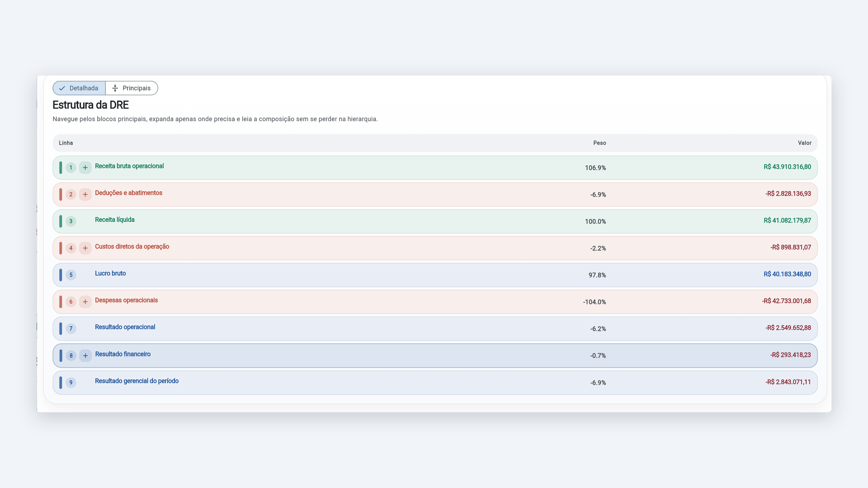Click the Linha column header
The height and width of the screenshot is (488, 868).
pyautogui.click(x=66, y=143)
